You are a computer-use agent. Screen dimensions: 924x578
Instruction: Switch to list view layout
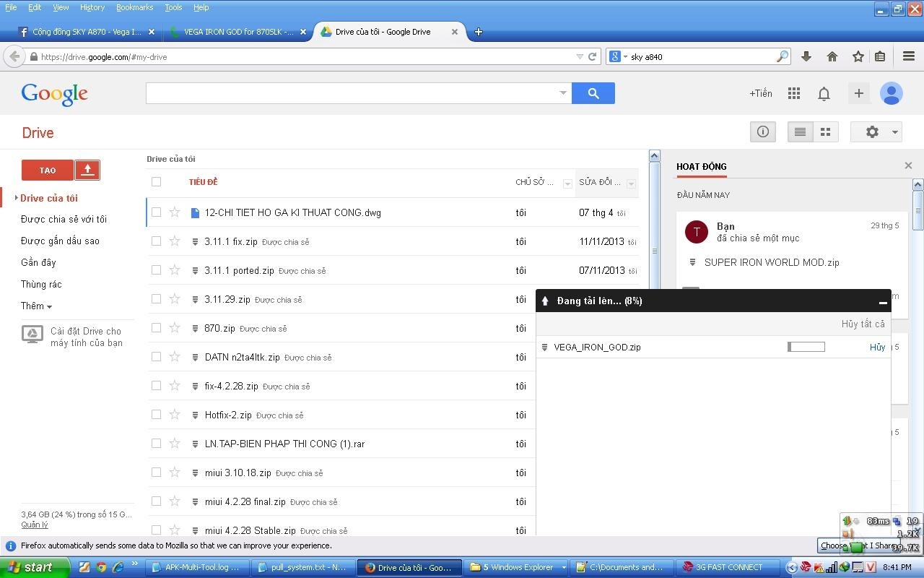click(800, 131)
